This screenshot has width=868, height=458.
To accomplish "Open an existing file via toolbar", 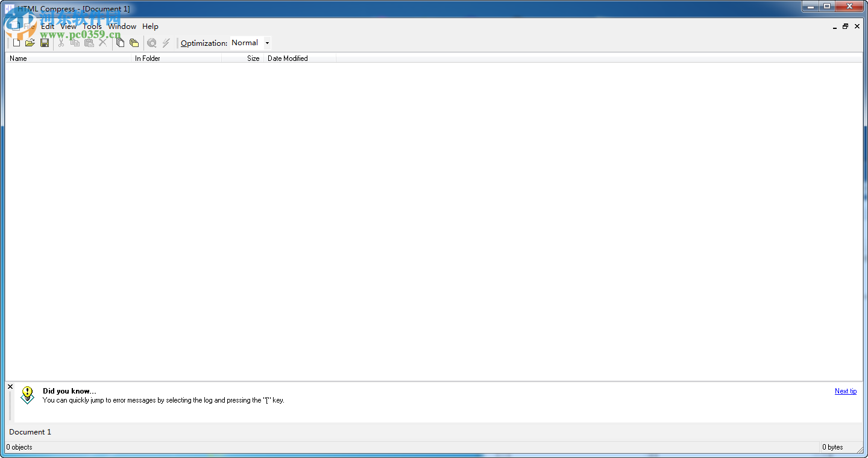I will click(30, 42).
